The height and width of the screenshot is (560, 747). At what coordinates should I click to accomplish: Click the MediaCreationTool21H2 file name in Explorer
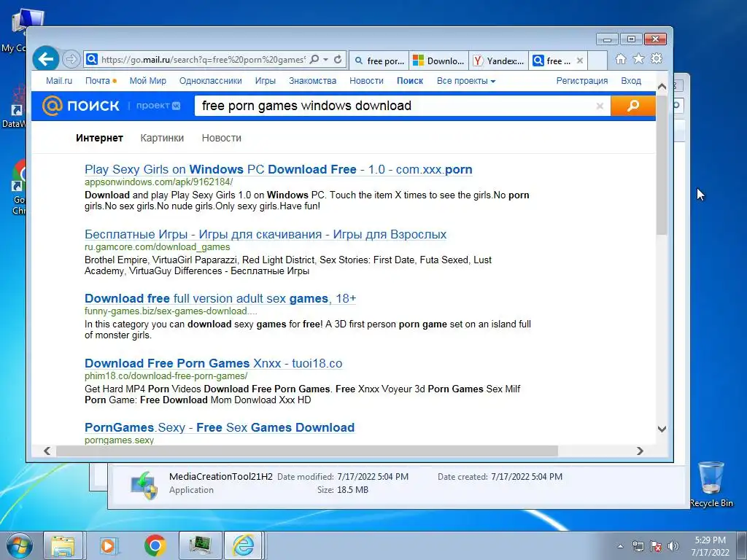click(221, 477)
